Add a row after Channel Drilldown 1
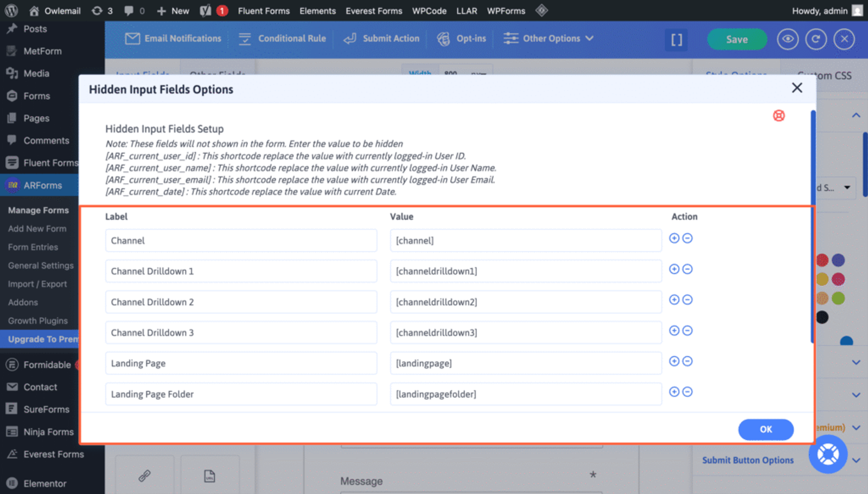The height and width of the screenshot is (494, 868). [674, 269]
